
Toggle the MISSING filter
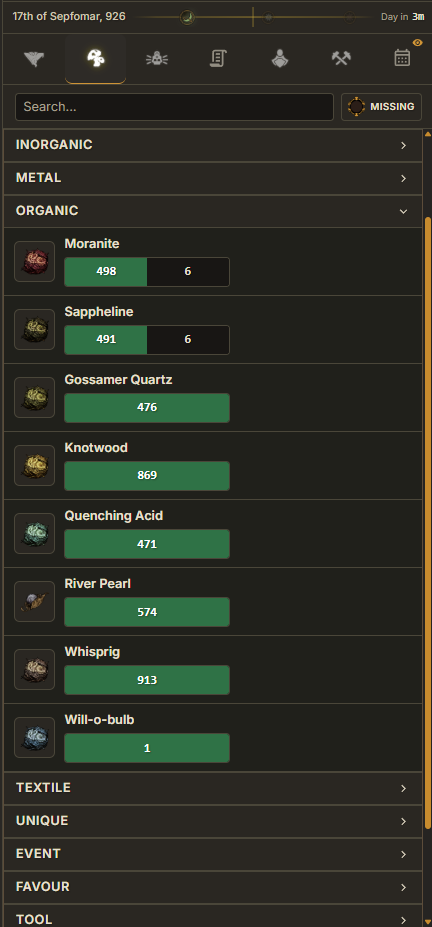381,107
